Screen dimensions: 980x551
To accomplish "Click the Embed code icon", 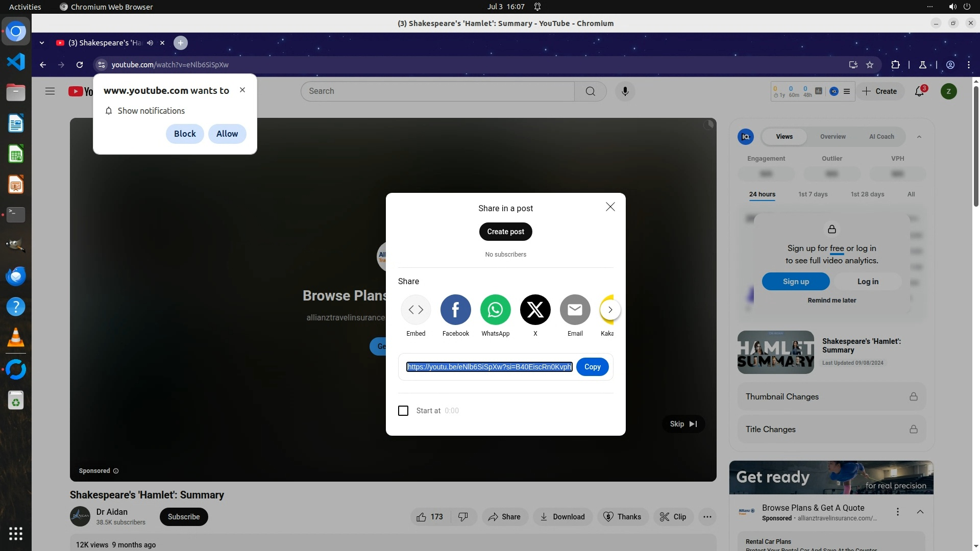I will (415, 310).
